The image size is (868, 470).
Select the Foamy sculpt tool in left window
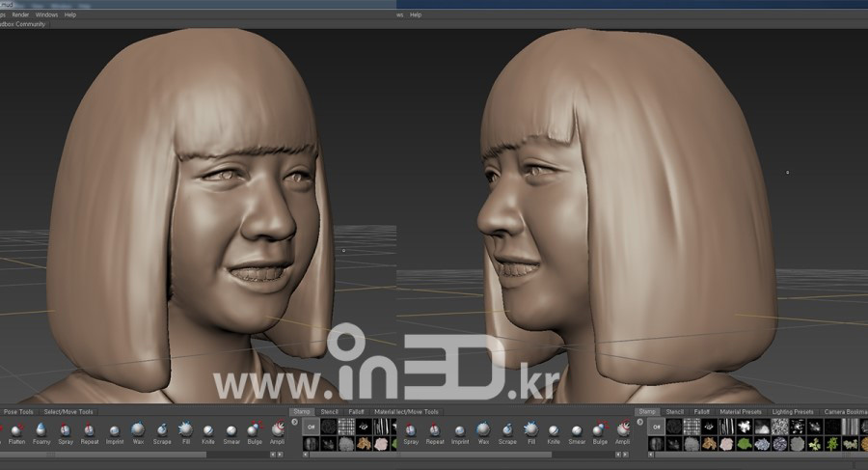[41, 433]
